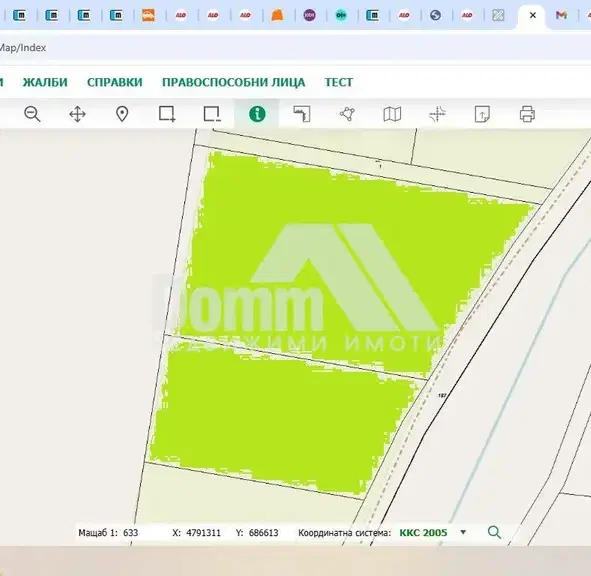Expand the ККС 2005 coordinate system dropdown

pyautogui.click(x=463, y=532)
